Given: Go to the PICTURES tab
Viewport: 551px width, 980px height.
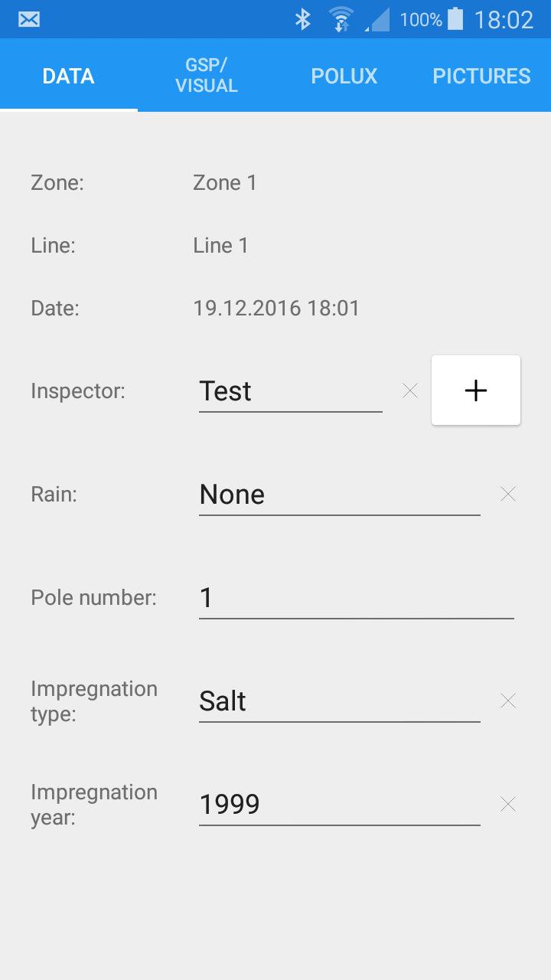Looking at the screenshot, I should pos(481,76).
